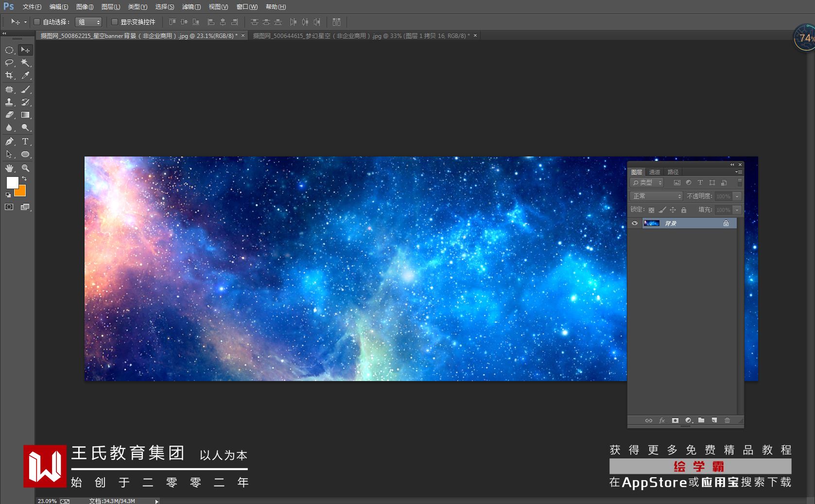Screen dimensions: 815x504
Task: Select the History Brush tool
Action: pyautogui.click(x=25, y=102)
